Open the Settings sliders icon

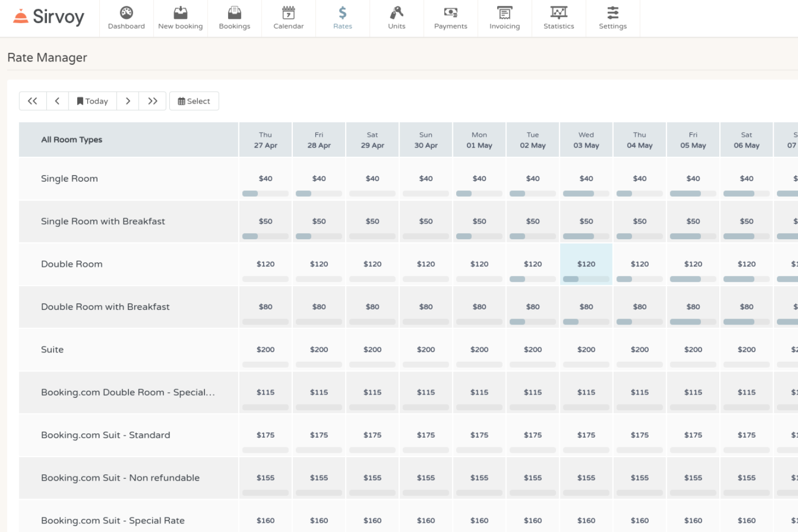[x=613, y=13]
